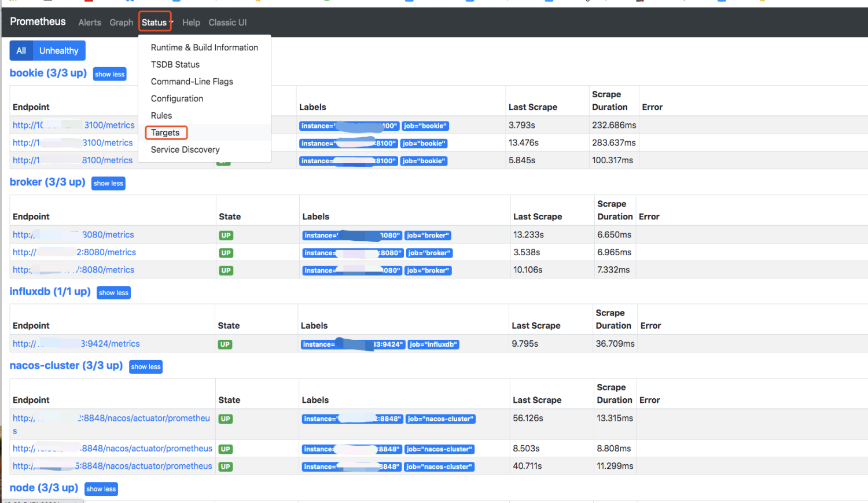Collapse node group with show less
This screenshot has width=868, height=503.
(x=101, y=489)
